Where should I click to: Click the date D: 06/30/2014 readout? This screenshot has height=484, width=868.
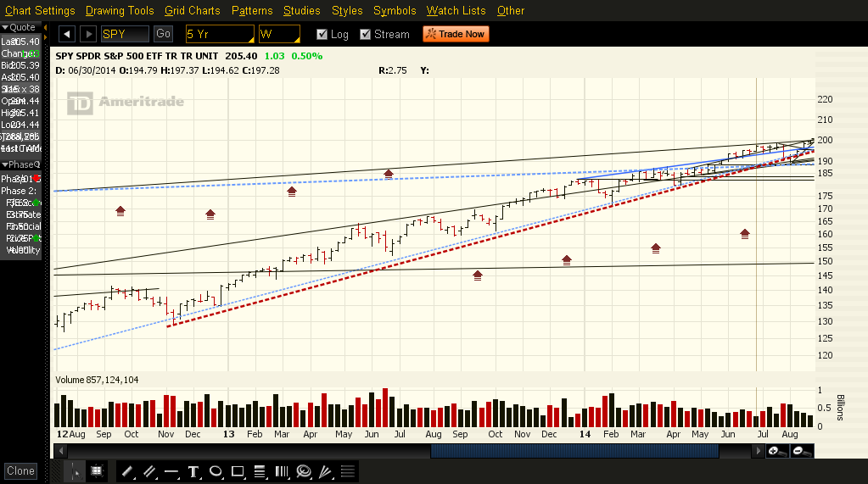point(85,71)
